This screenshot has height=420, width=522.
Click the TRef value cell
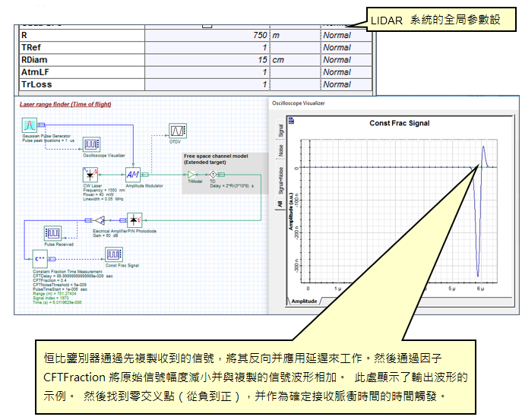207,48
